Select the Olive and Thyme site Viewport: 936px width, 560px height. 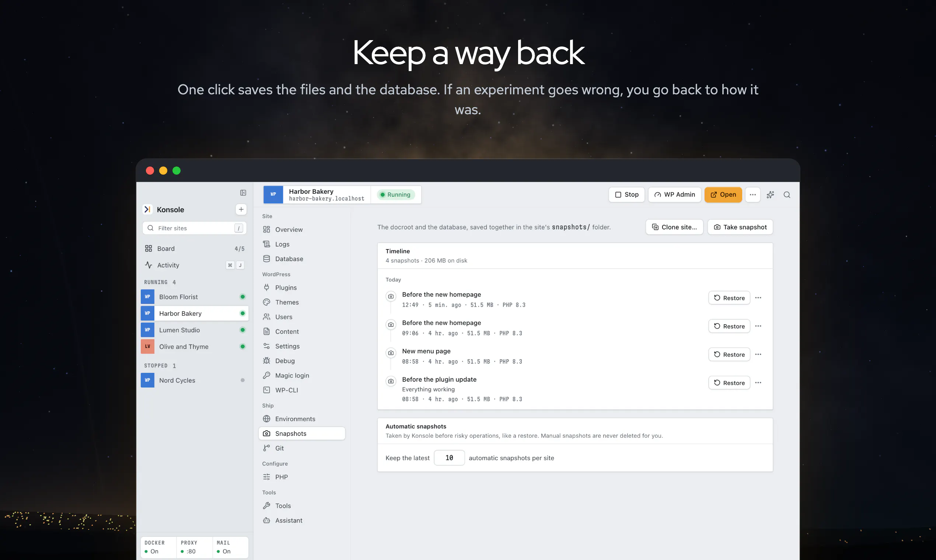194,346
